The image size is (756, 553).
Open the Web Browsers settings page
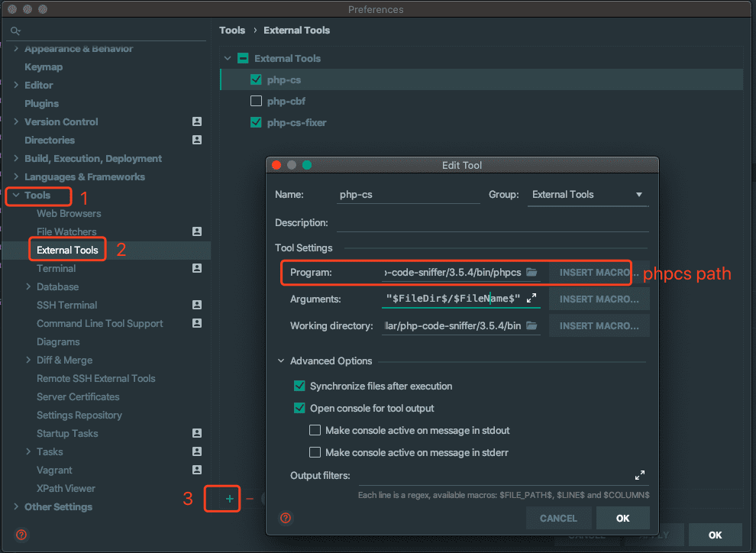(69, 214)
